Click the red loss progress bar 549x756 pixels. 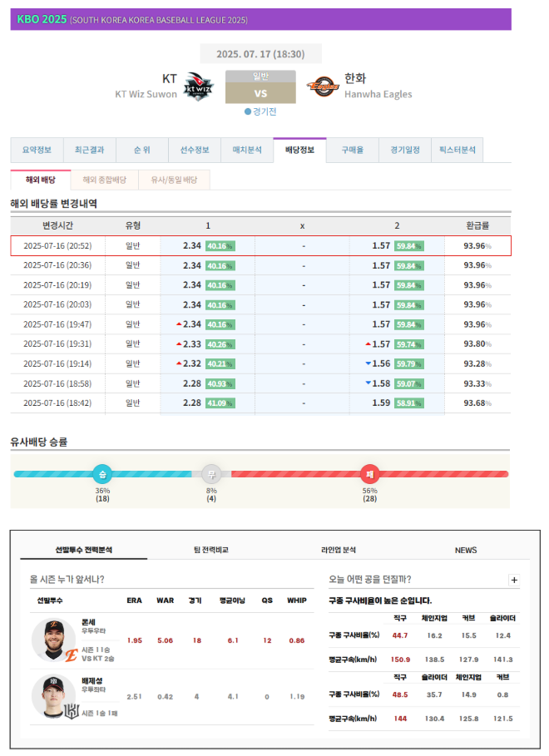coord(369,474)
